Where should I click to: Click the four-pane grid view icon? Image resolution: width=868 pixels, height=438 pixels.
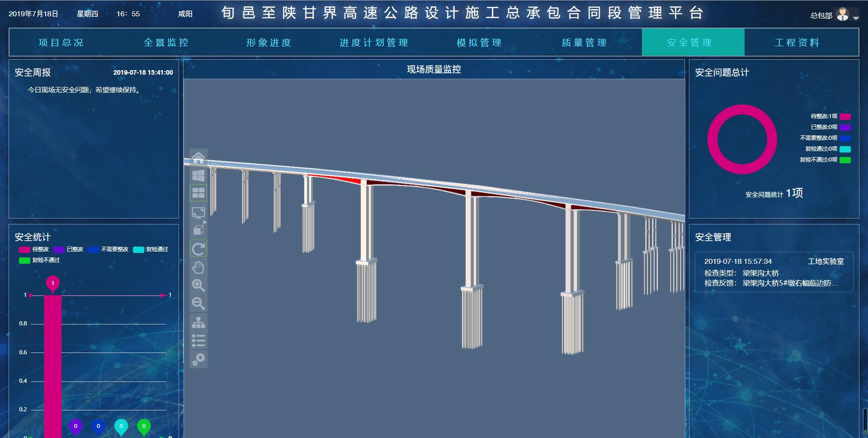(x=198, y=193)
